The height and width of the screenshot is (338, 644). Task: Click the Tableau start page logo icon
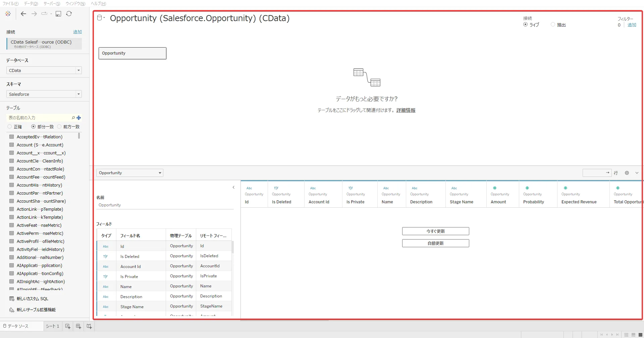tap(8, 14)
